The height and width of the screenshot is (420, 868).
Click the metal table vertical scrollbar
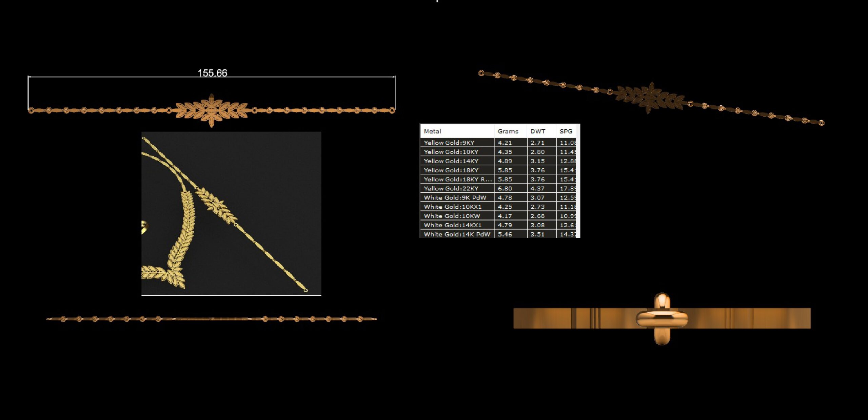coord(578,183)
